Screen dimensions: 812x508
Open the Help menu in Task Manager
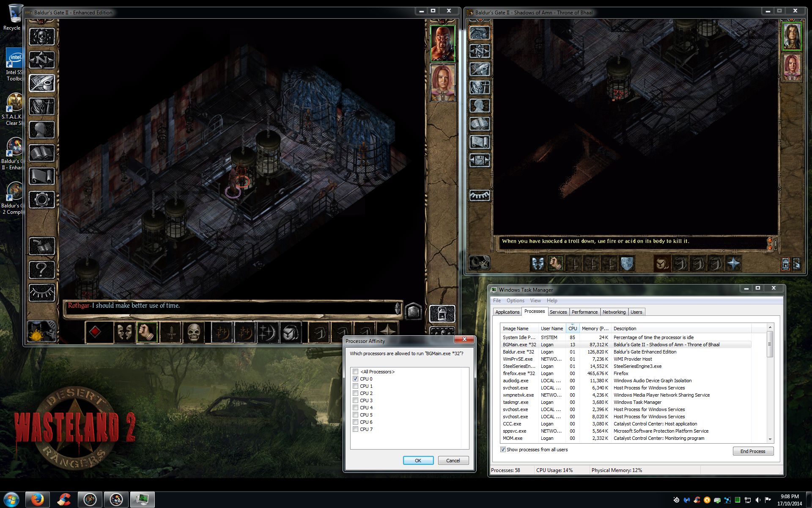(x=552, y=301)
